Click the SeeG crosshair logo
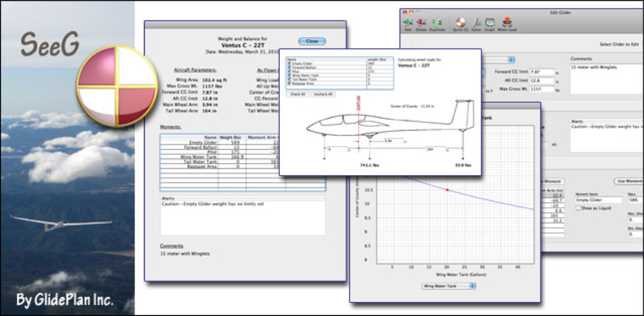The image size is (644, 316). [117, 86]
